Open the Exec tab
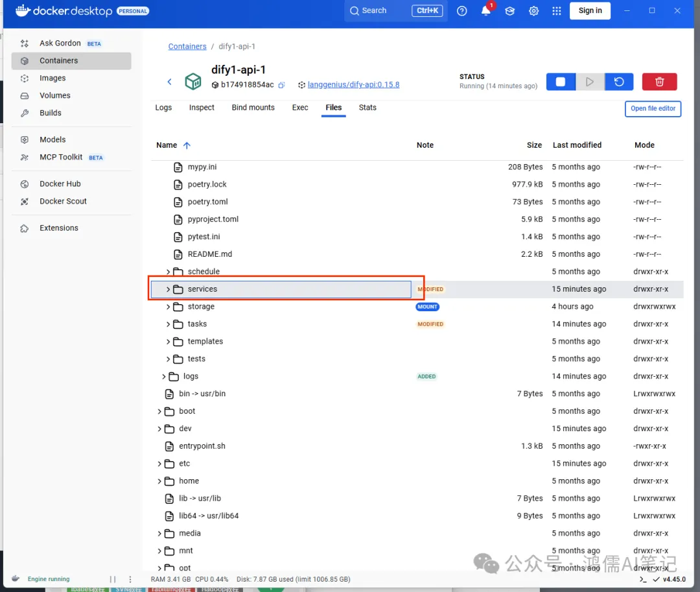The height and width of the screenshot is (592, 700). (x=300, y=108)
